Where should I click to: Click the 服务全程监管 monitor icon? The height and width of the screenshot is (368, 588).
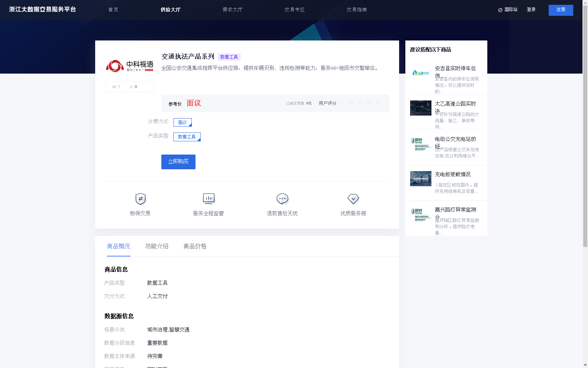[x=209, y=199]
